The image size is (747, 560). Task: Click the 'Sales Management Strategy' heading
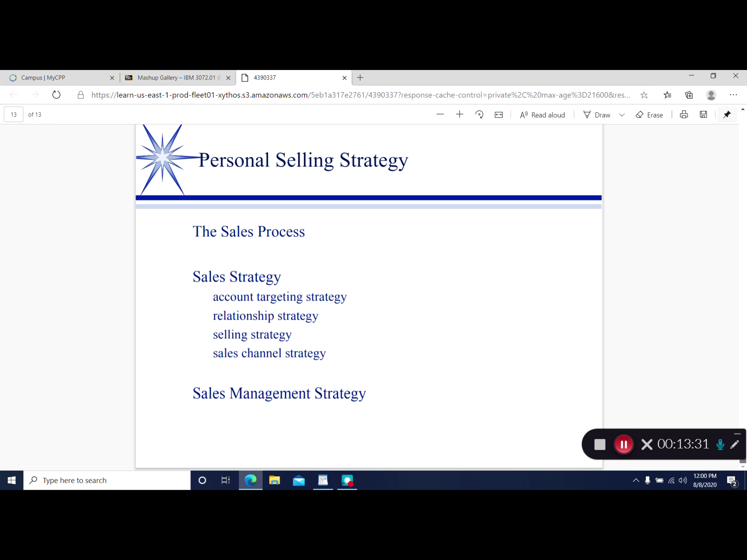tap(279, 394)
